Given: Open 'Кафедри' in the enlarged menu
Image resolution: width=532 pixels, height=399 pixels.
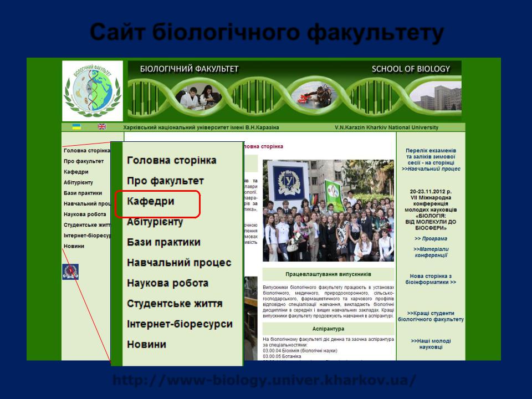Looking at the screenshot, I should (x=151, y=201).
